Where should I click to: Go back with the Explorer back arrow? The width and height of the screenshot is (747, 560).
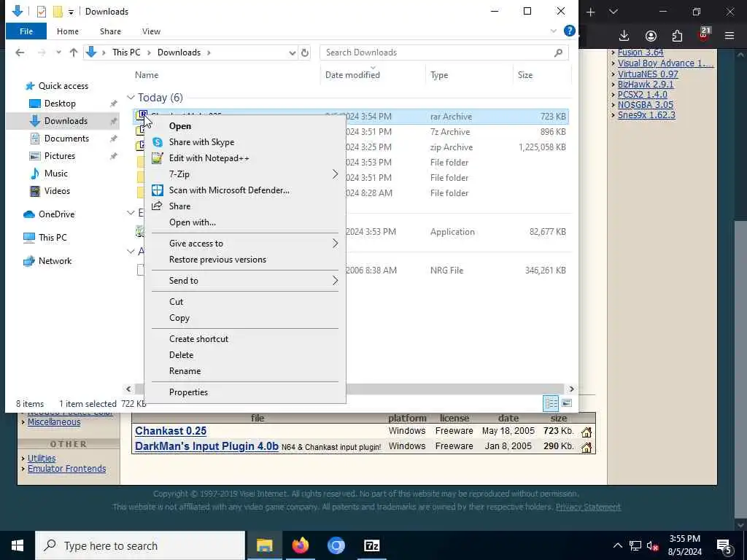[x=20, y=52]
